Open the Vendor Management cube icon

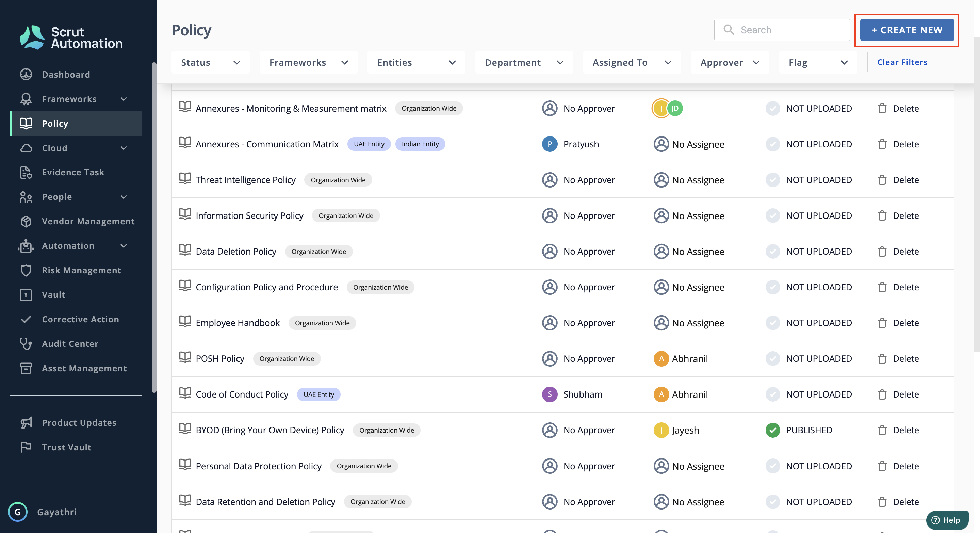(x=26, y=222)
